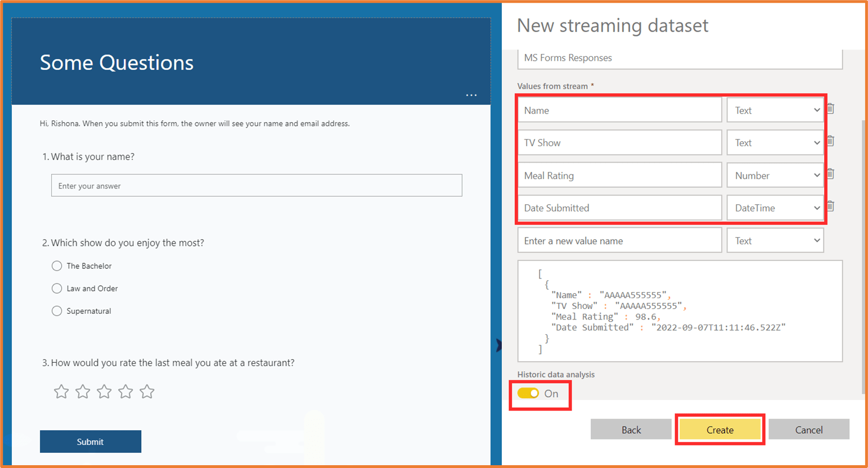Delete the Name stream value

830,109
